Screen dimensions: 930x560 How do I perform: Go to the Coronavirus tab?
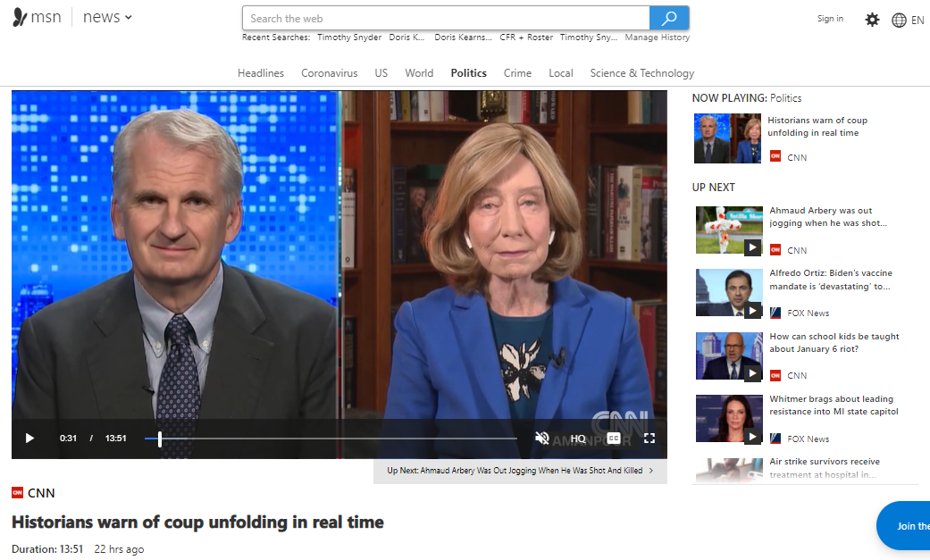click(329, 73)
